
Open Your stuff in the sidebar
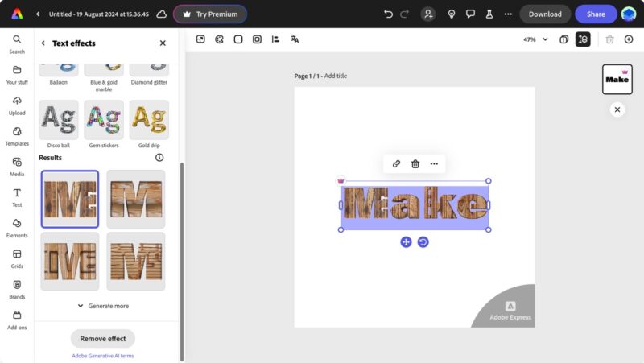pos(17,75)
